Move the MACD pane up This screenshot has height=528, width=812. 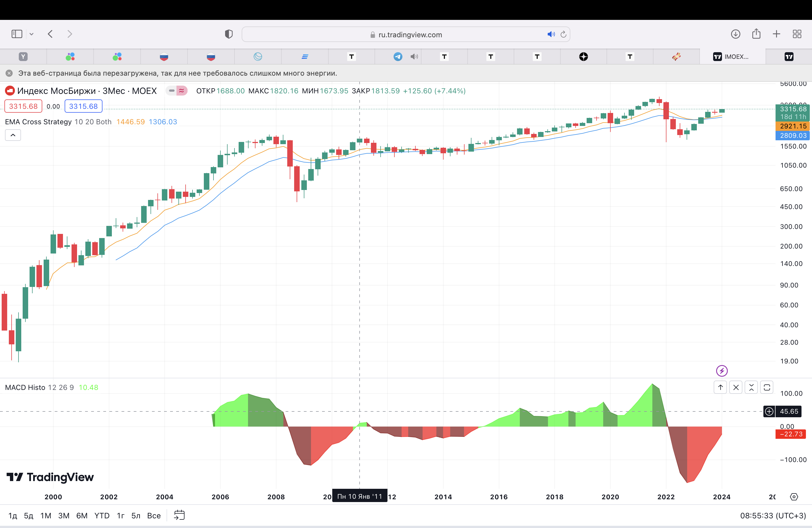pos(720,387)
